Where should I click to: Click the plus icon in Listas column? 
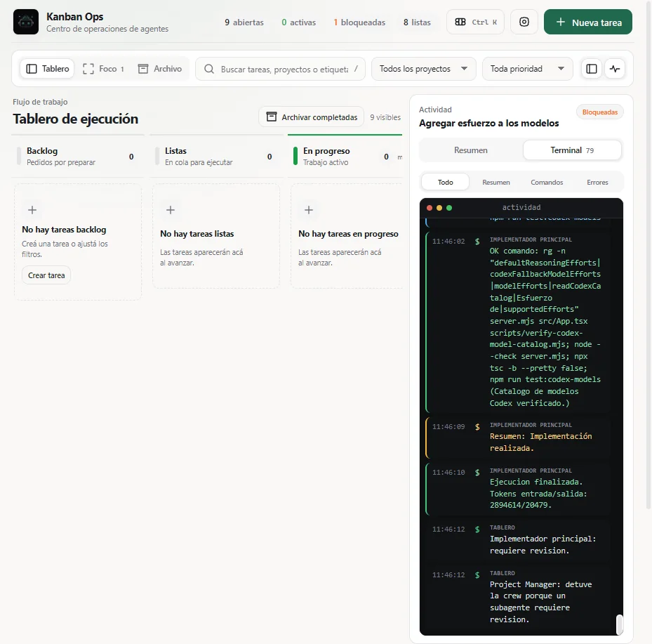coord(171,210)
